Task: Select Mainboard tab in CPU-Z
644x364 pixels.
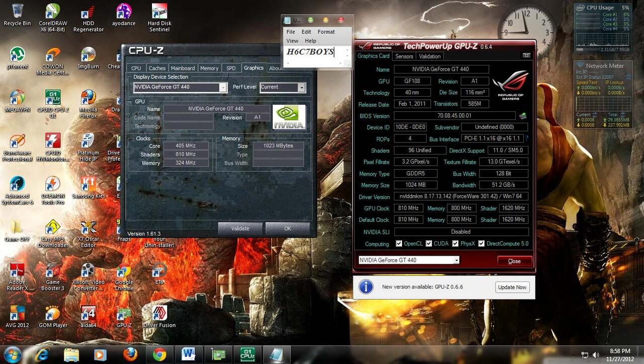Action: pos(183,68)
